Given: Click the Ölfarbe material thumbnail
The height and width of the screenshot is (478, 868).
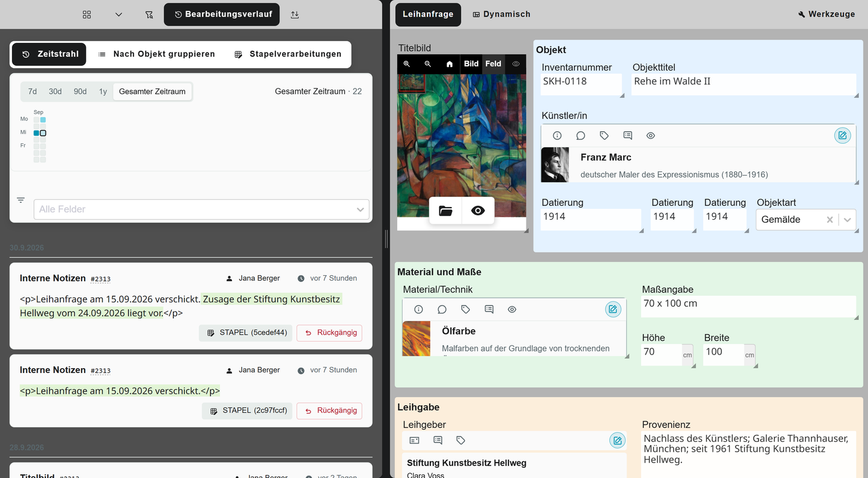Looking at the screenshot, I should 416,339.
